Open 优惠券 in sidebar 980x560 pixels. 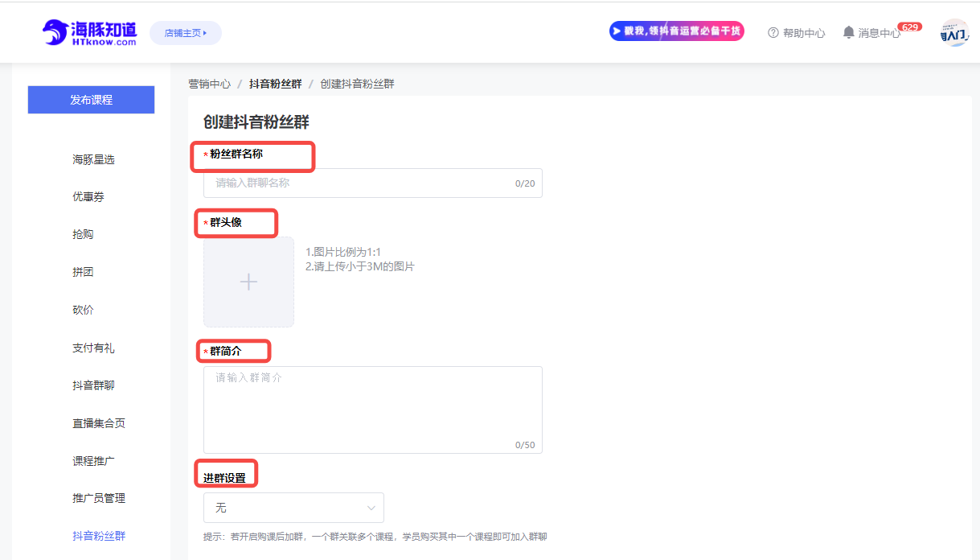point(88,197)
